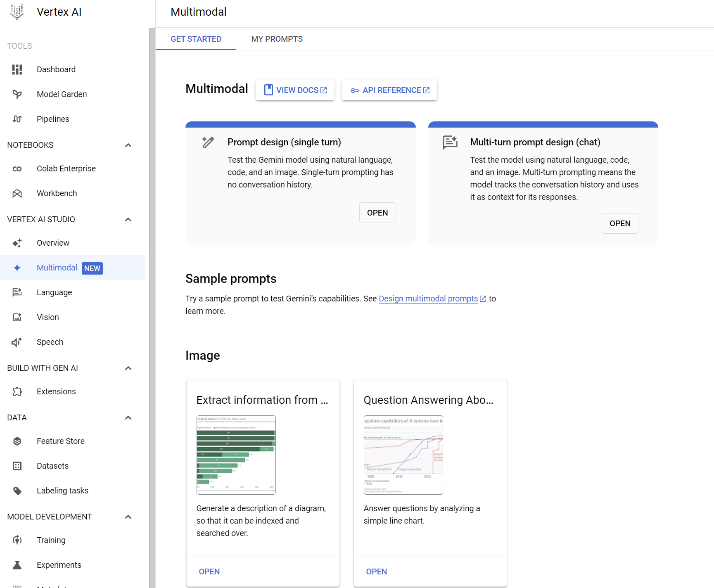The height and width of the screenshot is (588, 714).
Task: Click the sidebar vertical scrollbar
Action: click(152, 308)
